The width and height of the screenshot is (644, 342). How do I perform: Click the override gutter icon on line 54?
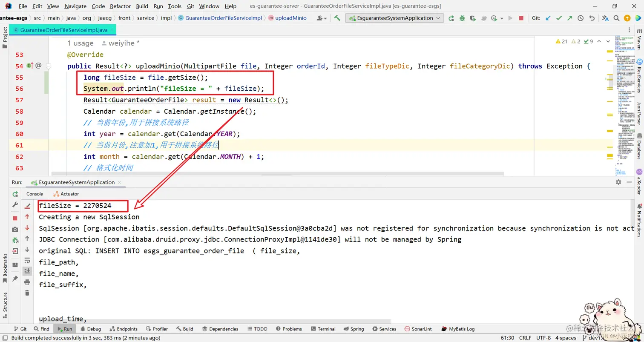(30, 66)
